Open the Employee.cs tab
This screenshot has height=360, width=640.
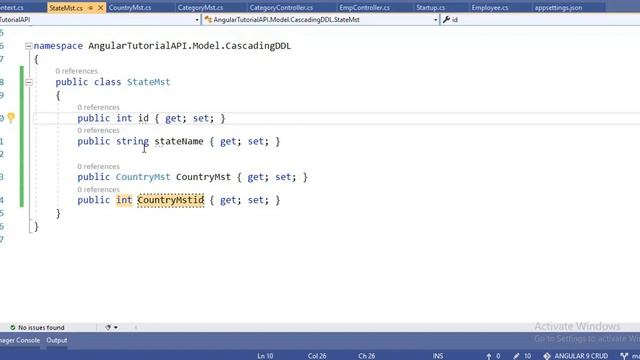click(x=490, y=8)
